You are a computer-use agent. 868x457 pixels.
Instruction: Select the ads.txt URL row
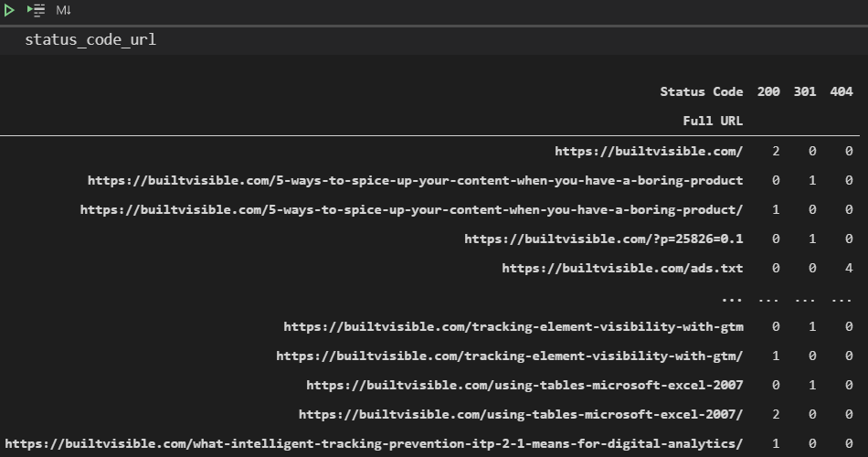622,269
